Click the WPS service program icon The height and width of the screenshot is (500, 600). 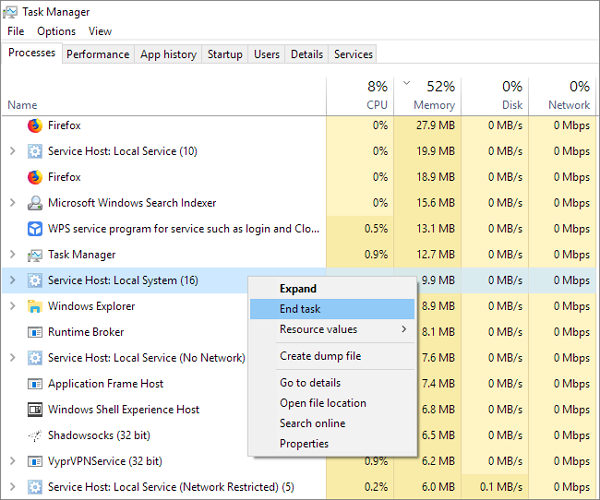click(x=35, y=229)
